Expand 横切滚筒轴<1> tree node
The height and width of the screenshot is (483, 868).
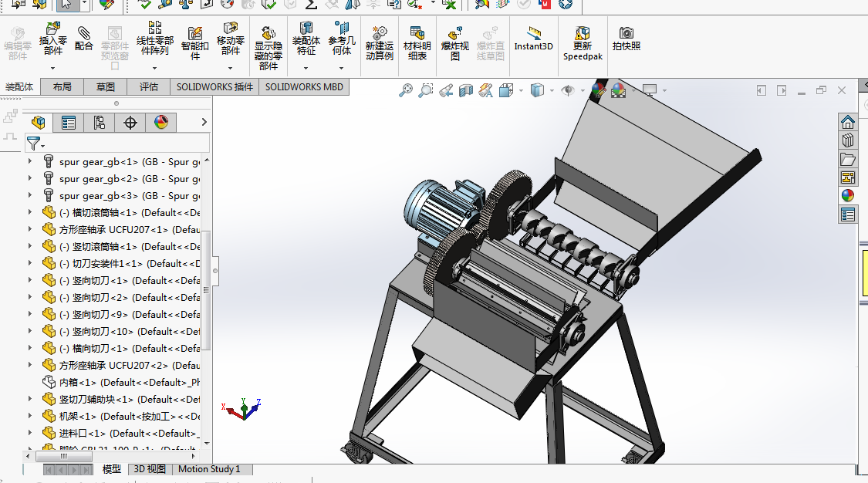pyautogui.click(x=30, y=212)
